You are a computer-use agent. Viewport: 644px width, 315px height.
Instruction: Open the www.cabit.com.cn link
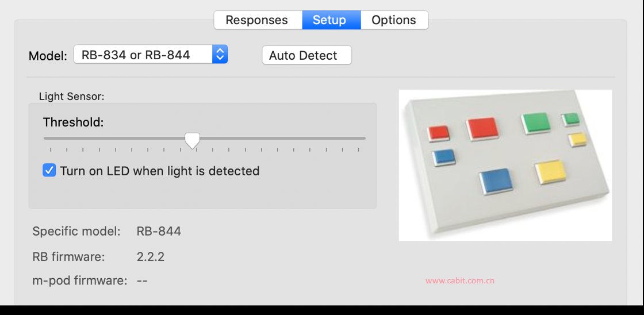point(460,281)
